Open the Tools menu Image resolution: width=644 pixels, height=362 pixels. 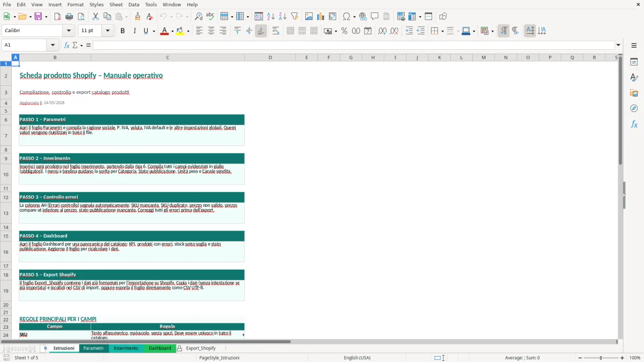click(x=151, y=4)
